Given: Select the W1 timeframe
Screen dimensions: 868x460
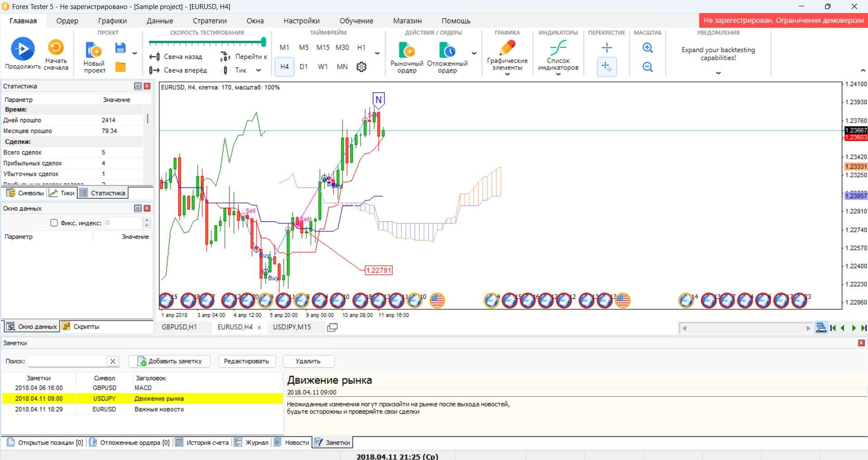Looking at the screenshot, I should [x=323, y=67].
